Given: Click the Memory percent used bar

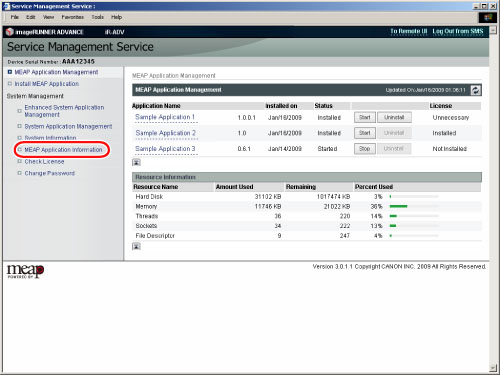Looking at the screenshot, I should 414,206.
